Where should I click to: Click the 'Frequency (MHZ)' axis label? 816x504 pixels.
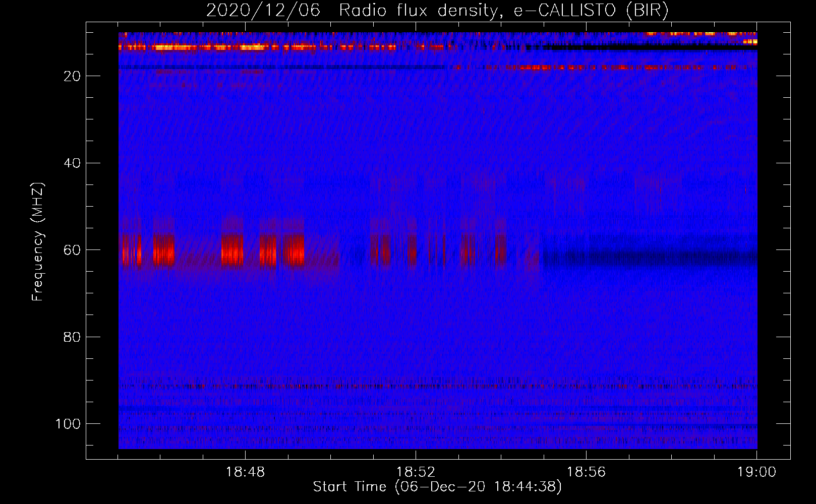pyautogui.click(x=38, y=242)
